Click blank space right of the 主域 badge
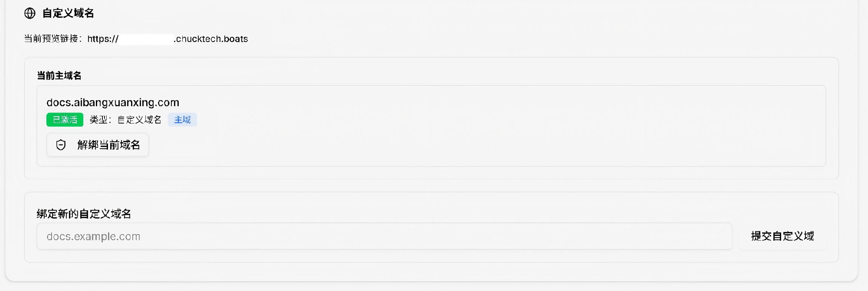This screenshot has width=868, height=291. [x=453, y=120]
